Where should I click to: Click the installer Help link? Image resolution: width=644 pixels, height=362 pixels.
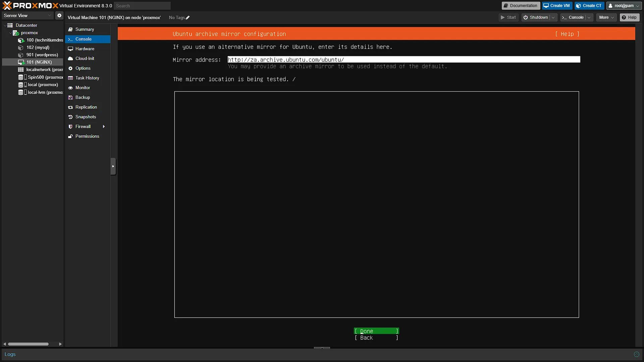pos(567,34)
